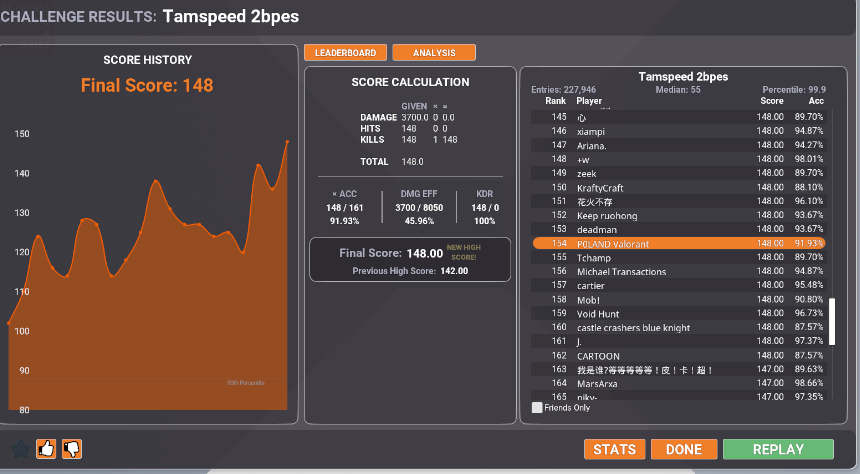Select leaderboard player Keep ruohong
This screenshot has width=860, height=474.
coord(679,216)
